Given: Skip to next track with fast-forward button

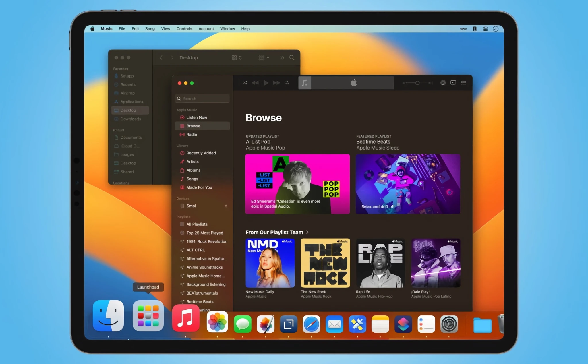Looking at the screenshot, I should tap(276, 83).
